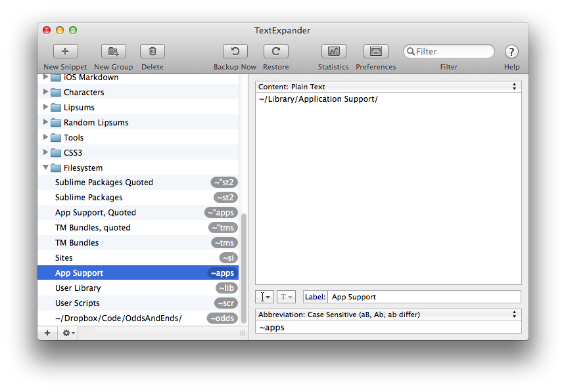Click the Help question mark button
Image resolution: width=566 pixels, height=392 pixels.
pos(511,52)
